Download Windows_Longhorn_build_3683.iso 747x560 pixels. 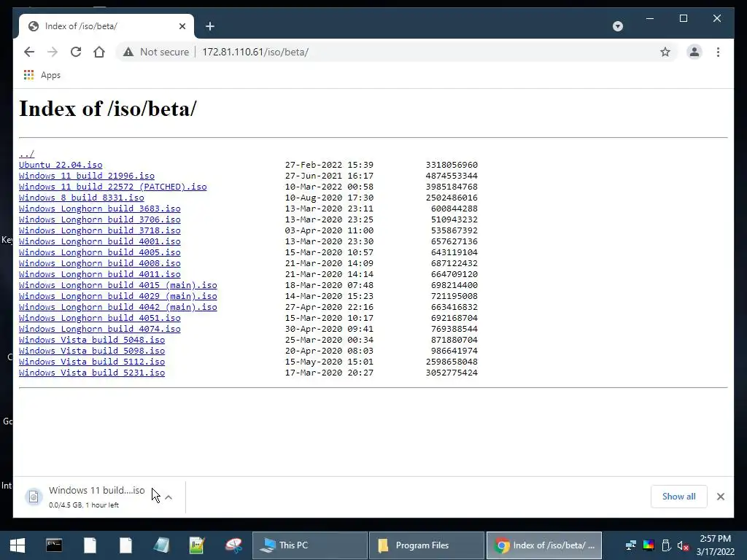pyautogui.click(x=99, y=209)
